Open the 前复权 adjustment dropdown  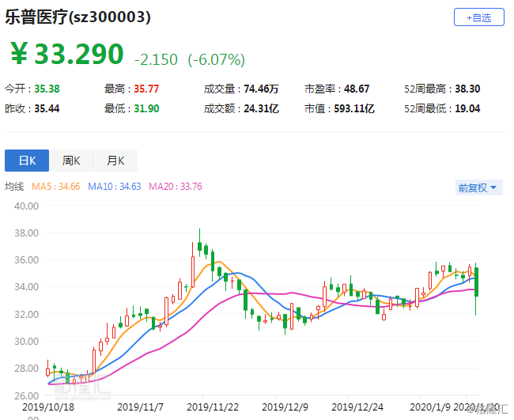click(479, 188)
